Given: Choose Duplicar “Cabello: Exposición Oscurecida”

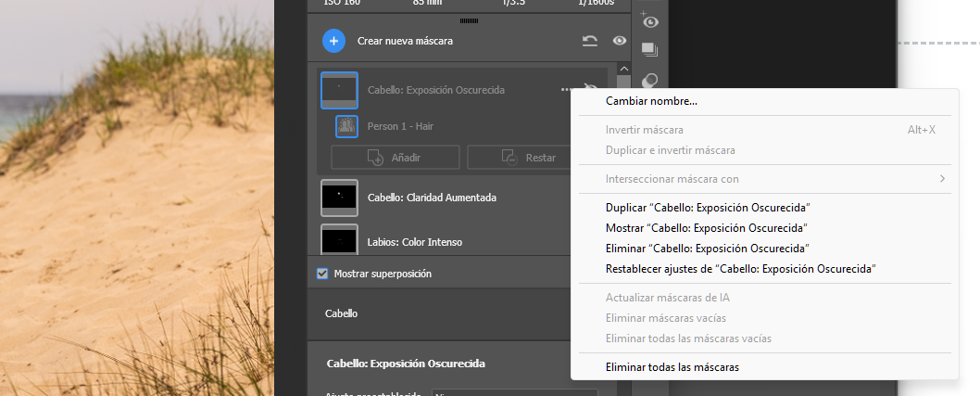Looking at the screenshot, I should pos(708,208).
